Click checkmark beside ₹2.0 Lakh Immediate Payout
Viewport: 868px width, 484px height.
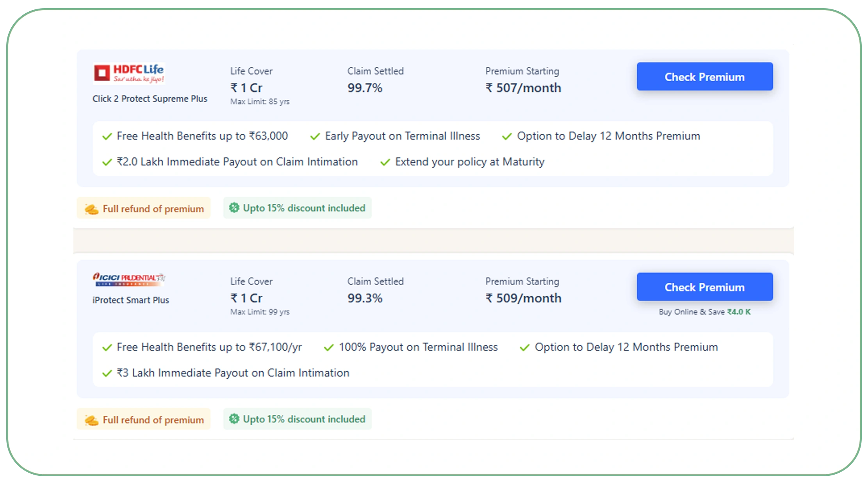[x=107, y=162]
